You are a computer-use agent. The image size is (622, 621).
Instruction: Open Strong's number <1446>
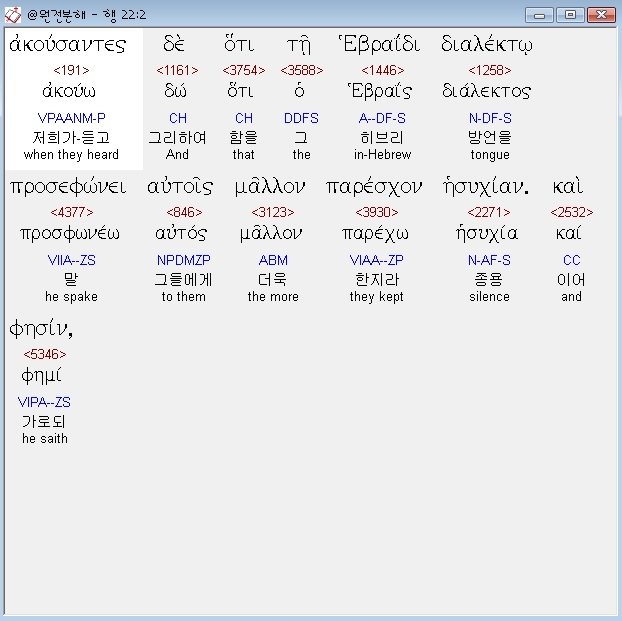[x=382, y=70]
